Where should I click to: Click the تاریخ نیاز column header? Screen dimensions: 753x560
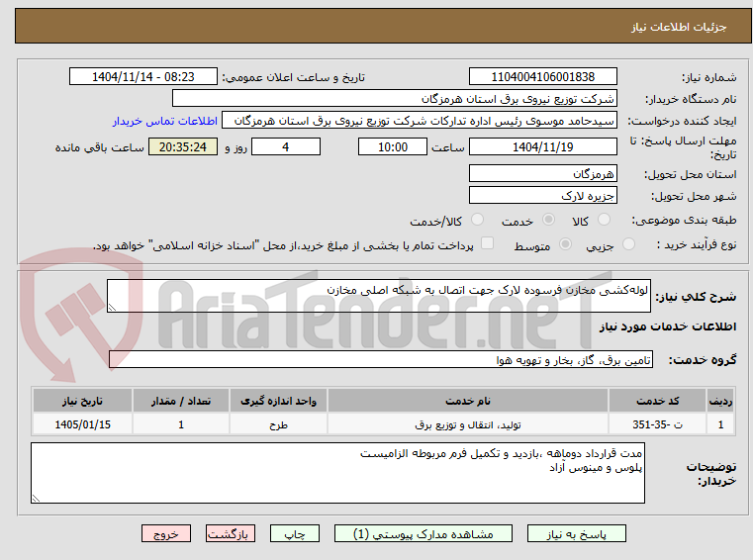tap(82, 401)
